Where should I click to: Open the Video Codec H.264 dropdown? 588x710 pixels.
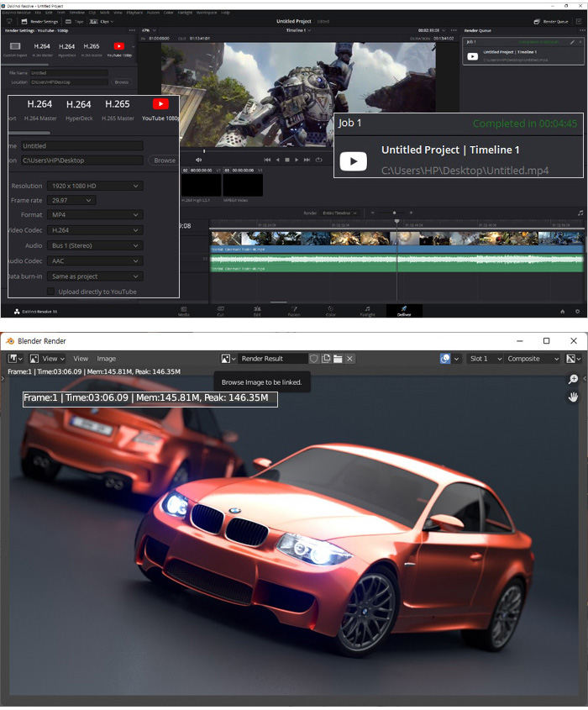(x=95, y=230)
